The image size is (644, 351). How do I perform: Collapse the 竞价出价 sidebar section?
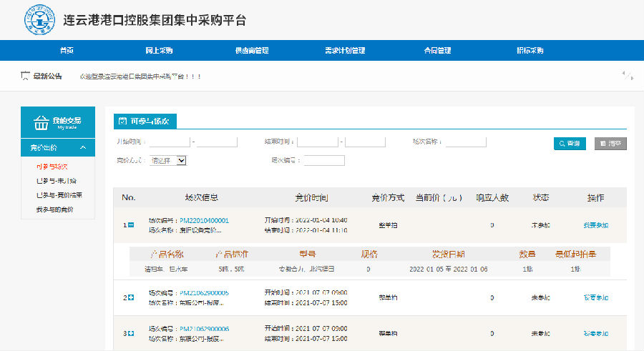coord(83,147)
